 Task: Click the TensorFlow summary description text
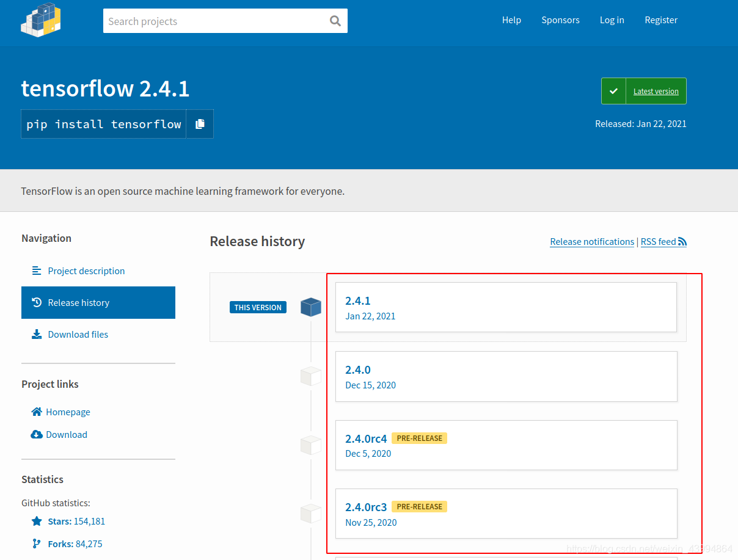coord(183,191)
